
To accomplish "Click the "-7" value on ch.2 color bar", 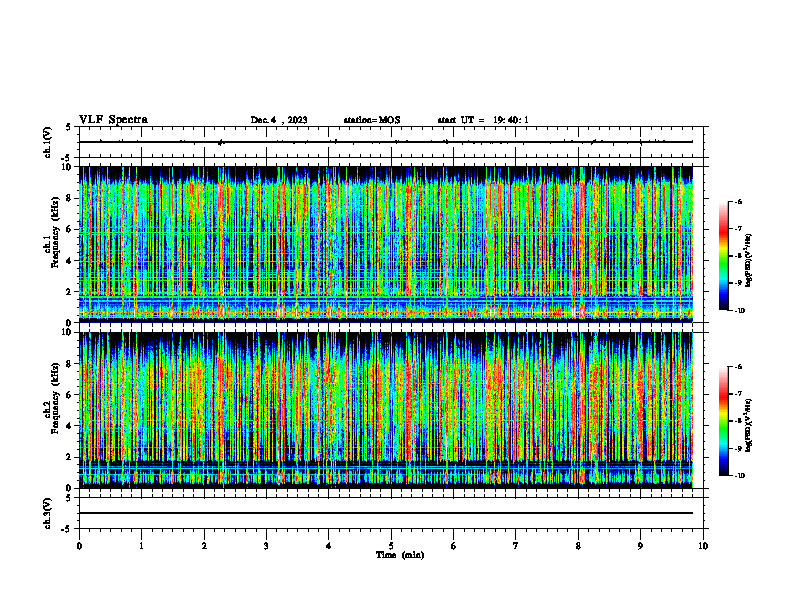I will [x=738, y=394].
